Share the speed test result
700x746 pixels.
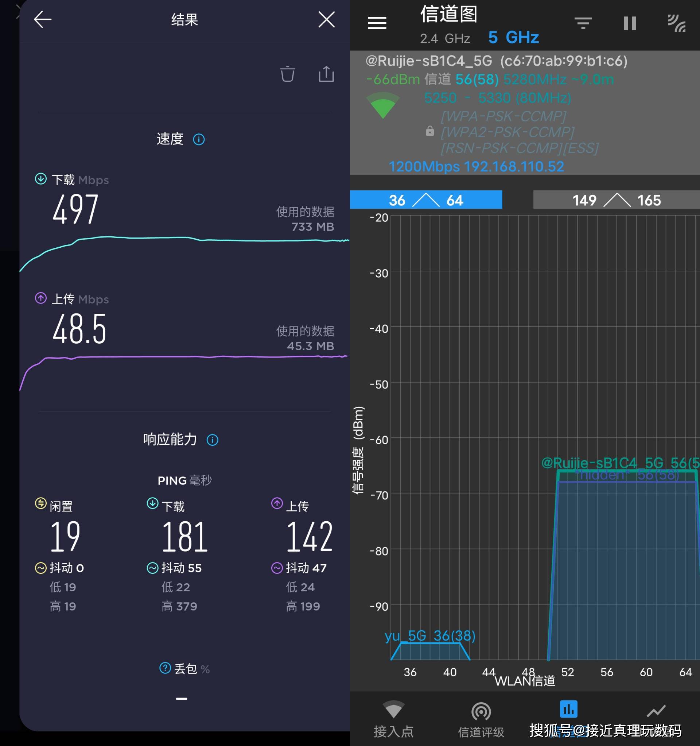coord(326,74)
